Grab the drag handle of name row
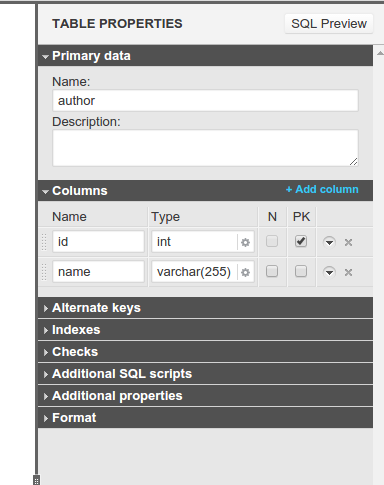This screenshot has height=485, width=384. [x=44, y=272]
